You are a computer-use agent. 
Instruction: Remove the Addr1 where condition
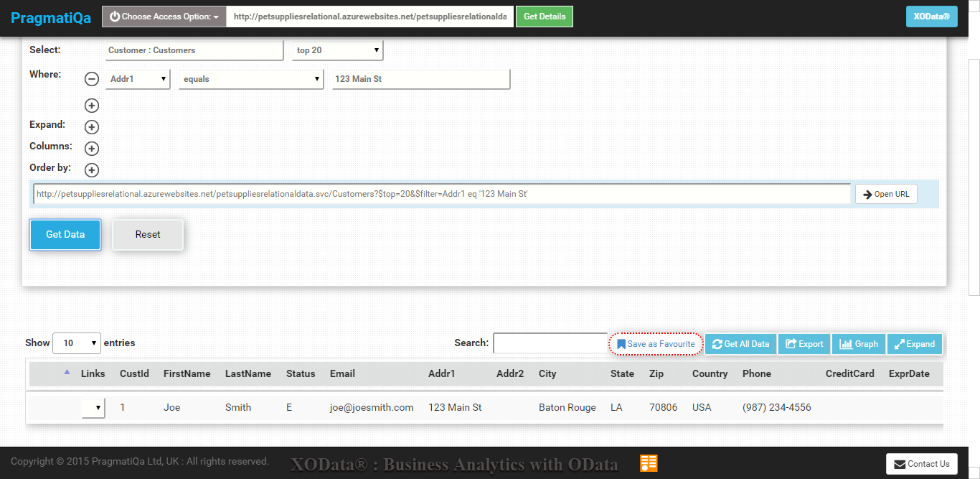[92, 79]
